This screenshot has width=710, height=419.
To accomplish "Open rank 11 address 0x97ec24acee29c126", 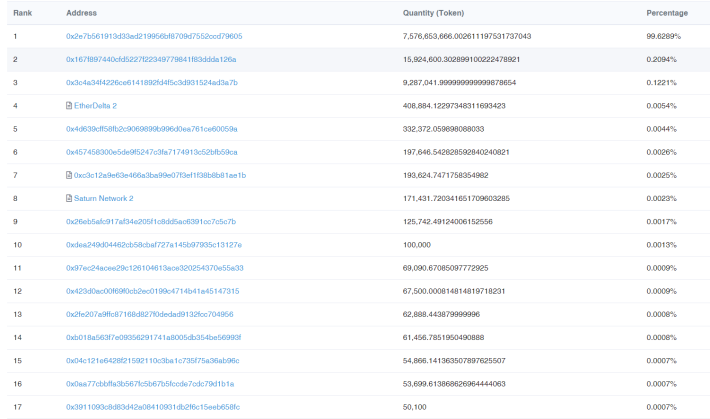I will pyautogui.click(x=155, y=268).
